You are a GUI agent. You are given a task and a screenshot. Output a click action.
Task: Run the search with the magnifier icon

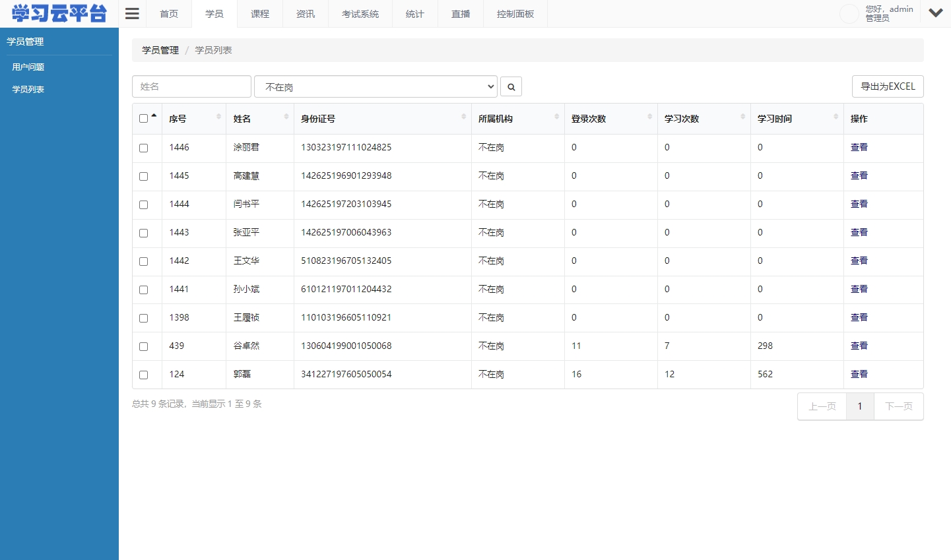[511, 86]
